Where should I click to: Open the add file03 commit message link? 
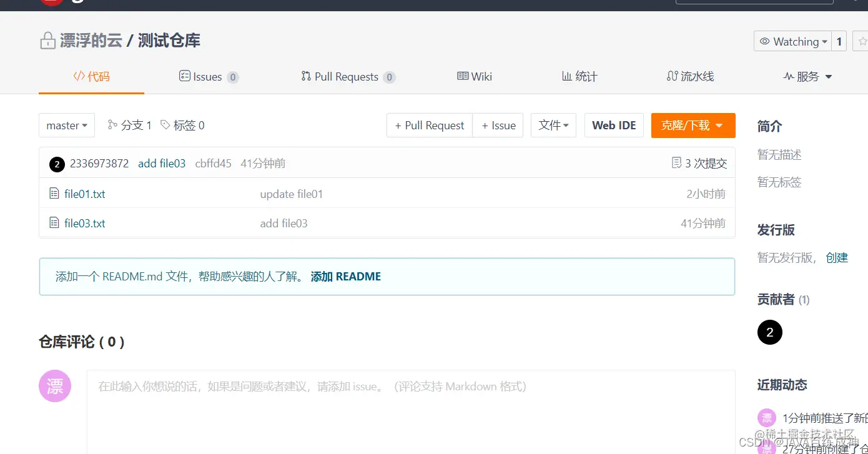(162, 164)
